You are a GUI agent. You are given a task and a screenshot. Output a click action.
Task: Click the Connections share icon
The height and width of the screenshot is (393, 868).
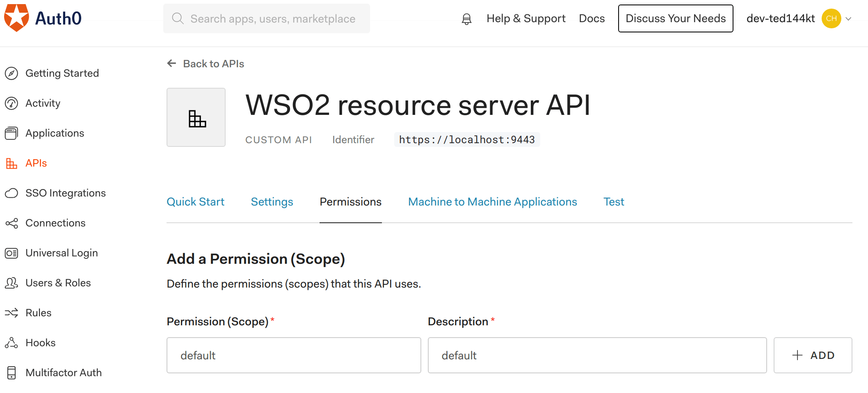pyautogui.click(x=11, y=223)
